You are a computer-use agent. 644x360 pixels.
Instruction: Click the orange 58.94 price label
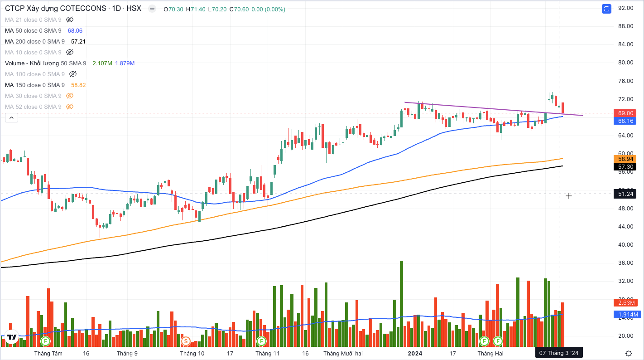tap(625, 159)
